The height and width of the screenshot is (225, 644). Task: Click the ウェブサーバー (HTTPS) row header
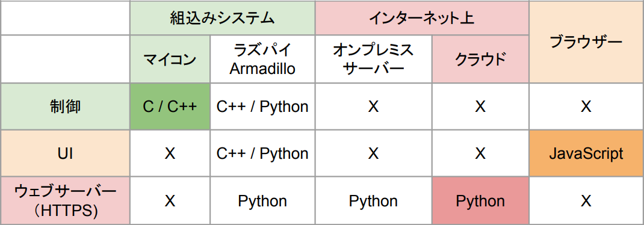(65, 200)
